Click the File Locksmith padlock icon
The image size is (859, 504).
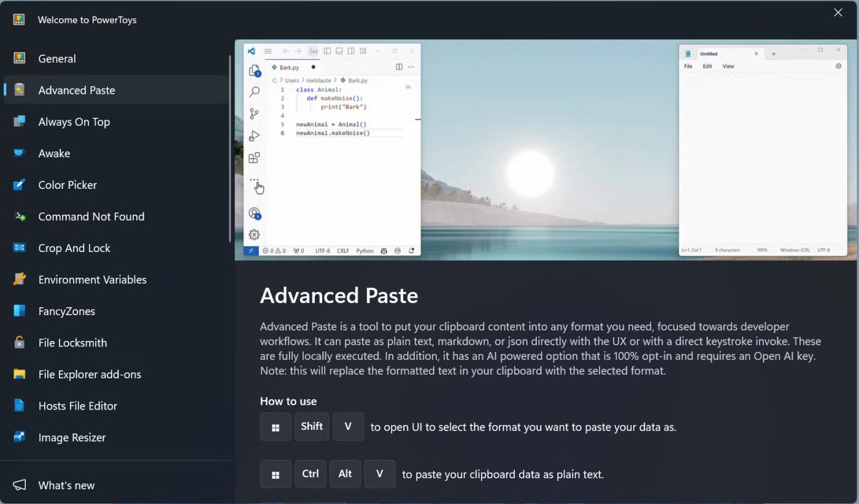[x=20, y=343]
